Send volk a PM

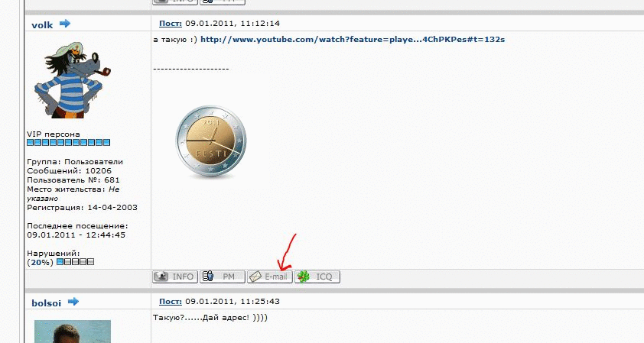tap(223, 277)
